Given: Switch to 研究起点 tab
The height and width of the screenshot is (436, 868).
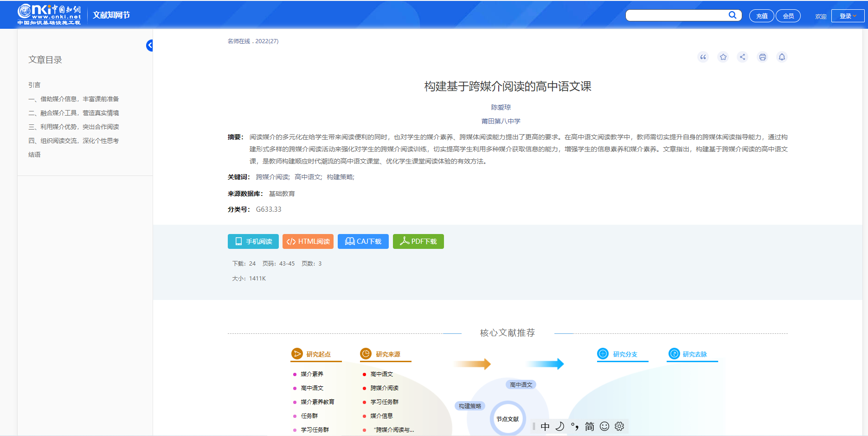Looking at the screenshot, I should click(318, 354).
